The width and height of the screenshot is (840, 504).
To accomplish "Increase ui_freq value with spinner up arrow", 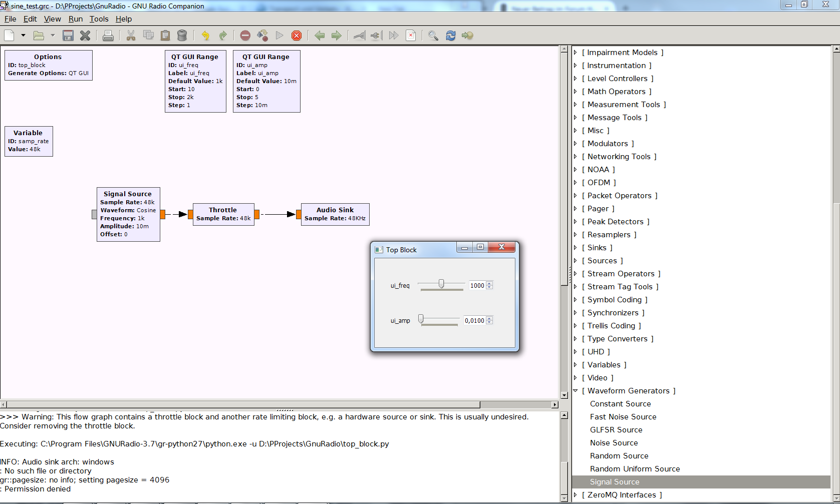I will point(489,283).
